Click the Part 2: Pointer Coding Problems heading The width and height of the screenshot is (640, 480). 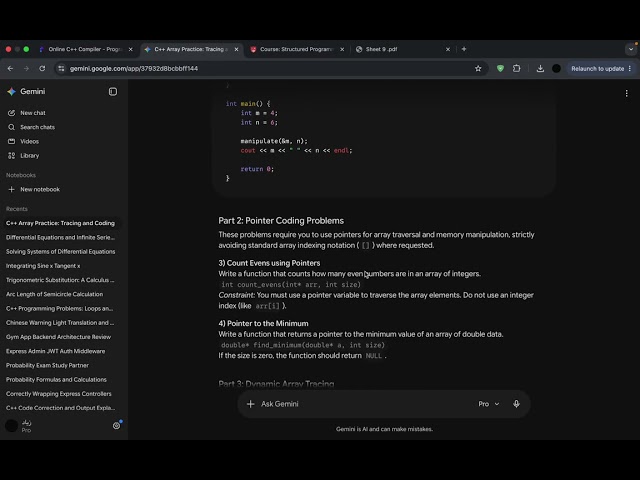(x=281, y=221)
